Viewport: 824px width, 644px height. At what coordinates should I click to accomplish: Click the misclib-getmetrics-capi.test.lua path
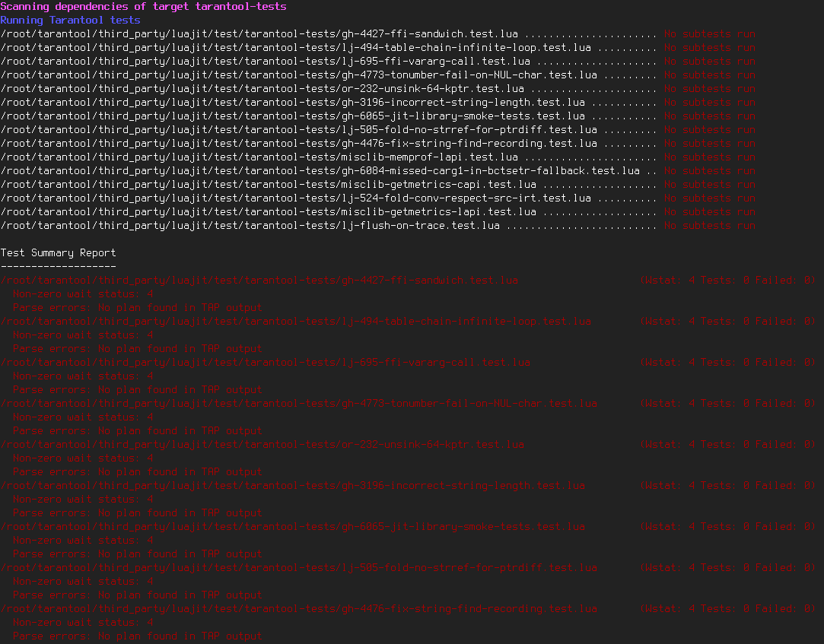coord(268,184)
